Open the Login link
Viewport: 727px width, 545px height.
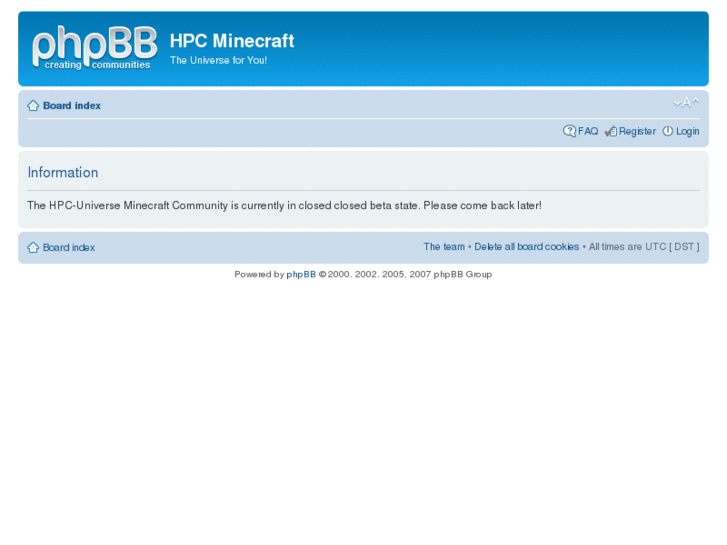tap(687, 131)
